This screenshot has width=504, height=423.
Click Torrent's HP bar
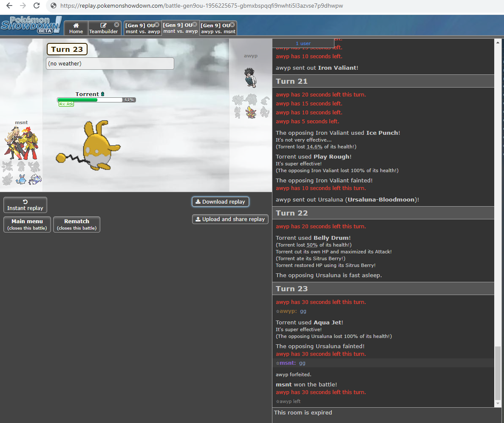96,100
